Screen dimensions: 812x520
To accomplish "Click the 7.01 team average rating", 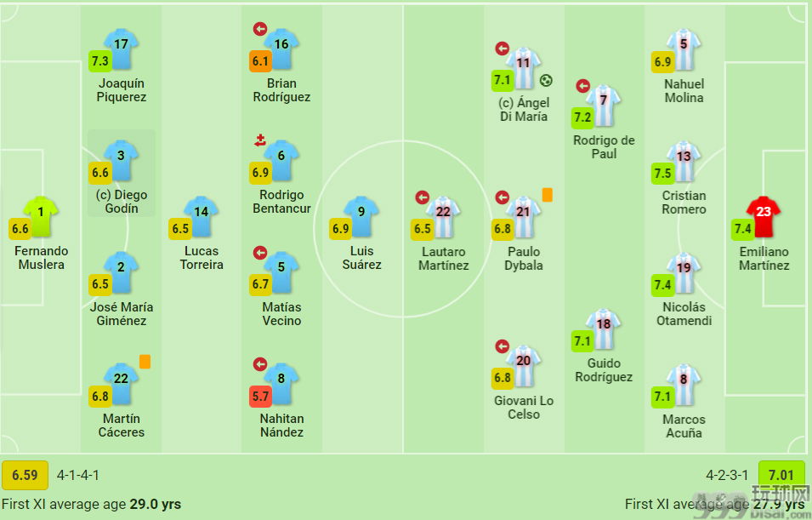I will pos(781,475).
